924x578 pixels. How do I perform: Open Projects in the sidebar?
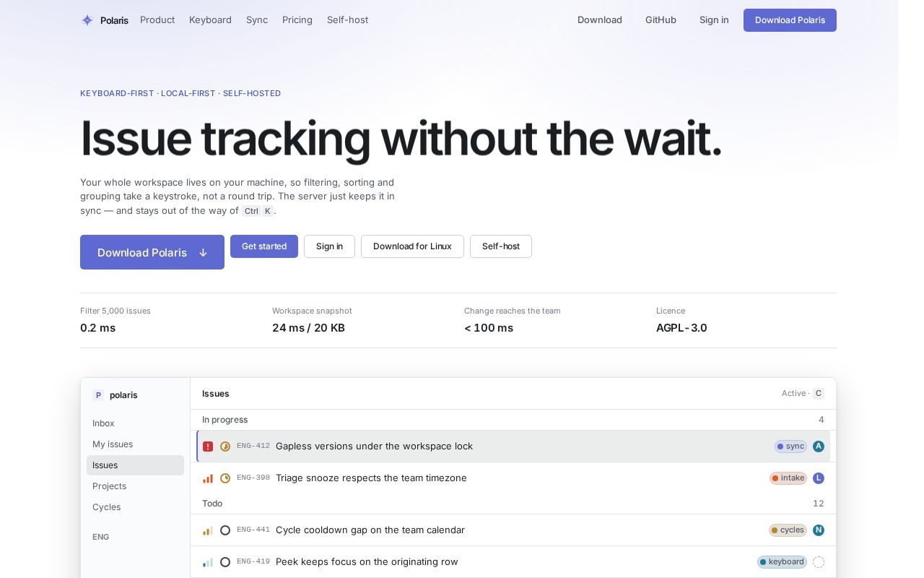pyautogui.click(x=135, y=486)
